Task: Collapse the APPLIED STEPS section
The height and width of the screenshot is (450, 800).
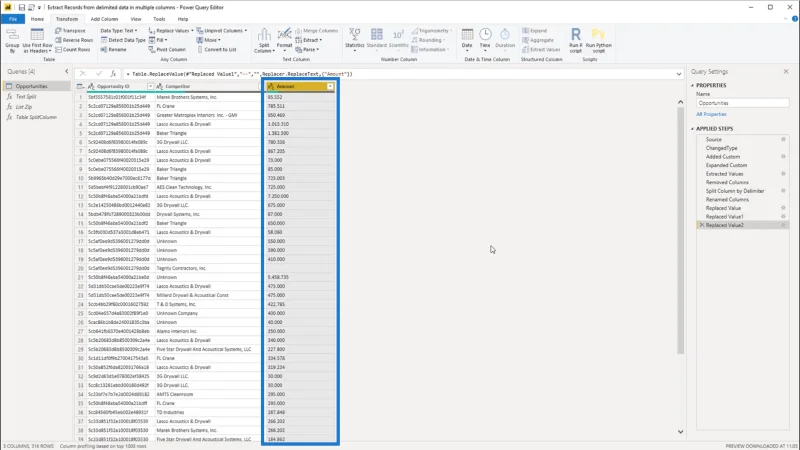Action: click(x=692, y=129)
